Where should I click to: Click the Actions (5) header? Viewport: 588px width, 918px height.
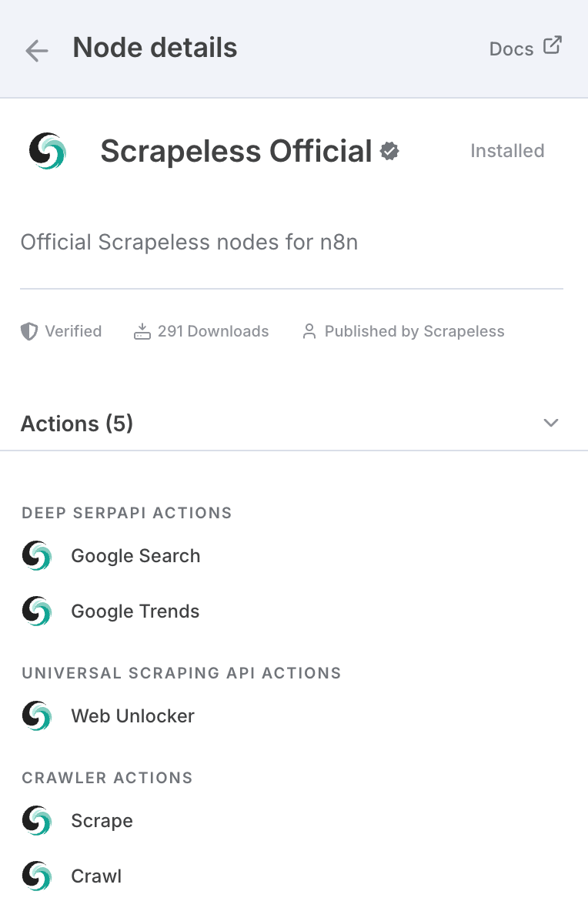77,424
